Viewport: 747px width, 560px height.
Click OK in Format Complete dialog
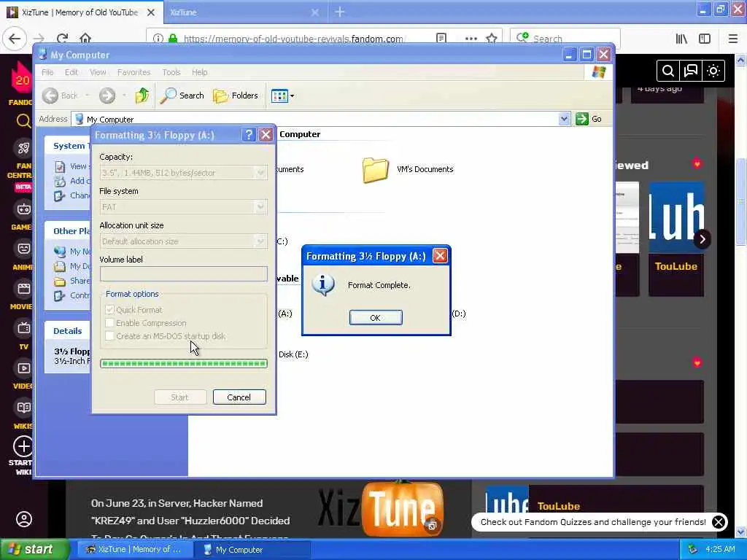(x=376, y=318)
